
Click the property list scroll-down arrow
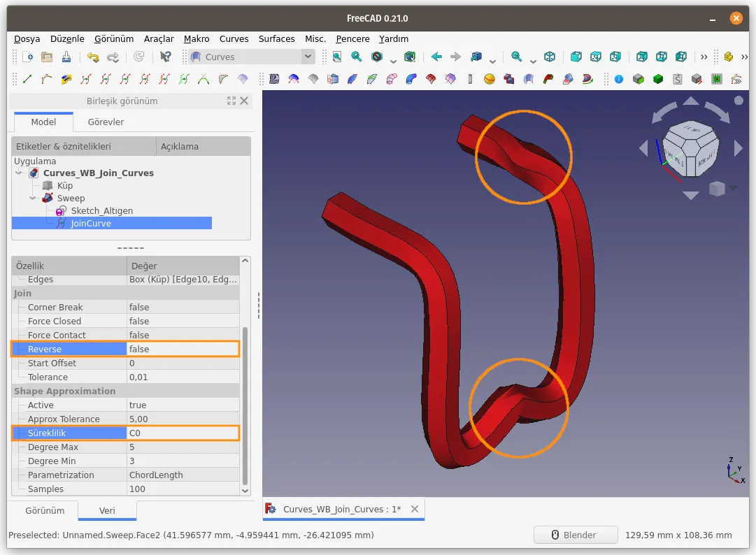pos(245,491)
